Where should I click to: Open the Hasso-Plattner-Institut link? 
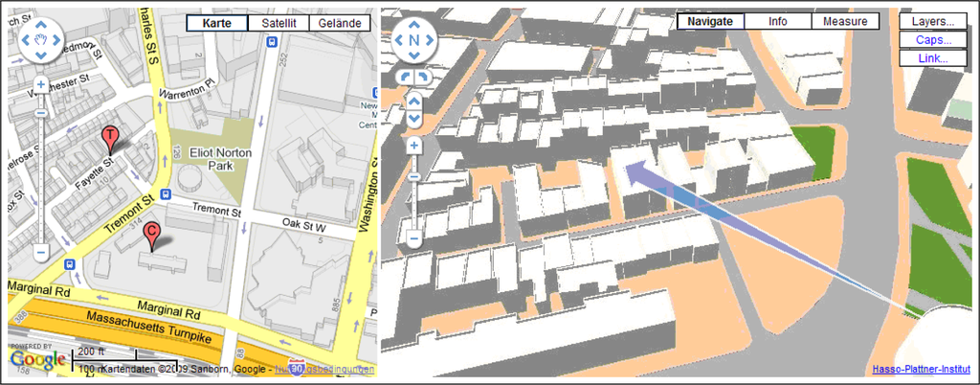click(920, 370)
